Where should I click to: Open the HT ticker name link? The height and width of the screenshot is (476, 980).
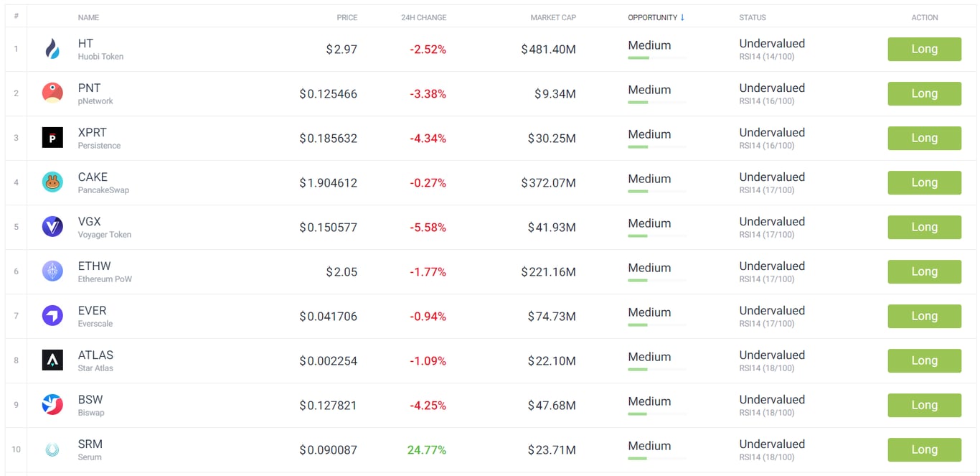(x=85, y=43)
